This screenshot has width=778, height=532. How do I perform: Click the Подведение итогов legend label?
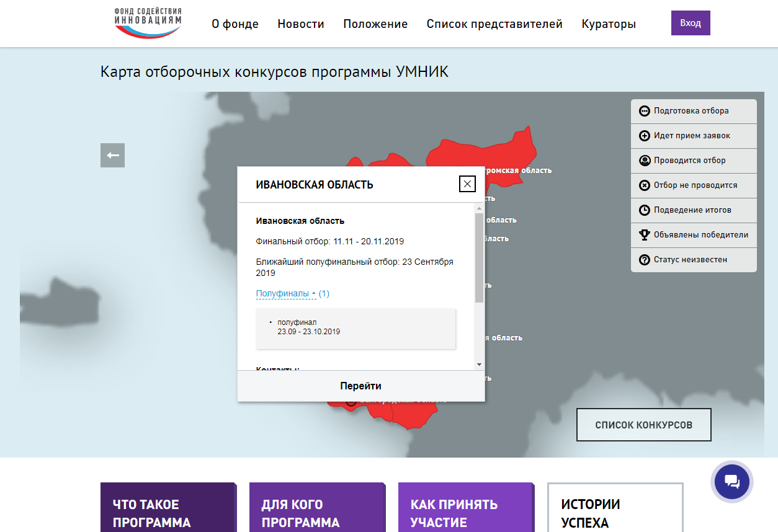692,210
